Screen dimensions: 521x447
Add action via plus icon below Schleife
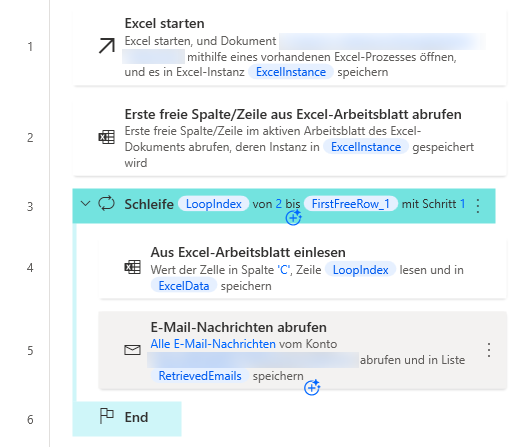coord(293,218)
